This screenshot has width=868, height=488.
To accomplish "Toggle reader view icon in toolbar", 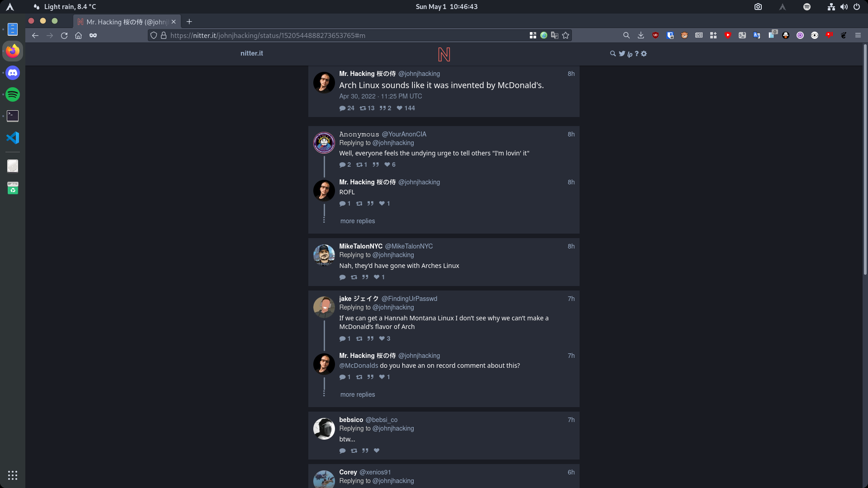I will click(x=699, y=35).
